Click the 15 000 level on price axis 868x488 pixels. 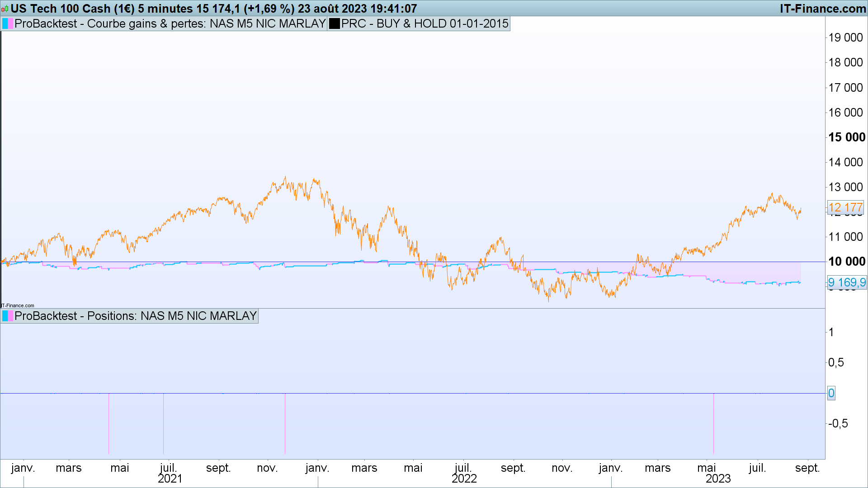[846, 137]
